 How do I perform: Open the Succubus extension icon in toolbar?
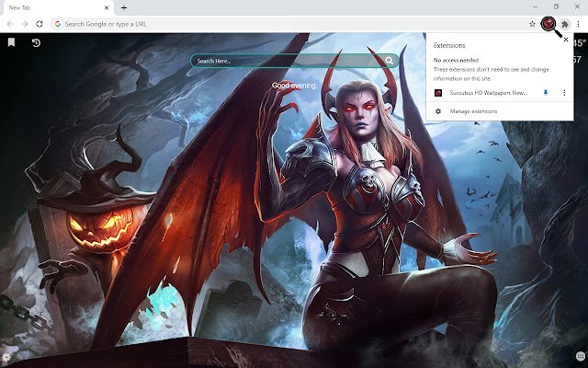coord(548,24)
